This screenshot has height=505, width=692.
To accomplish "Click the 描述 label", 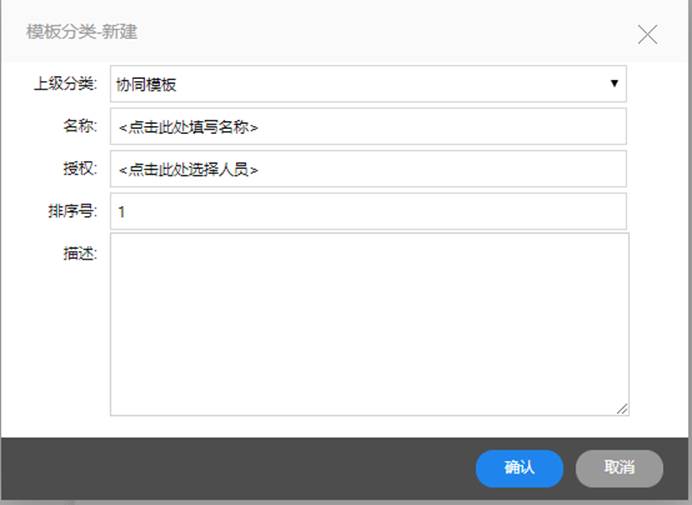I will point(80,253).
